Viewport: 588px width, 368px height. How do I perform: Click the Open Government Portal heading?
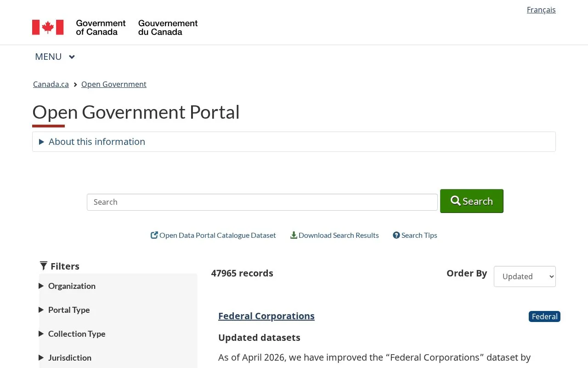[136, 112]
